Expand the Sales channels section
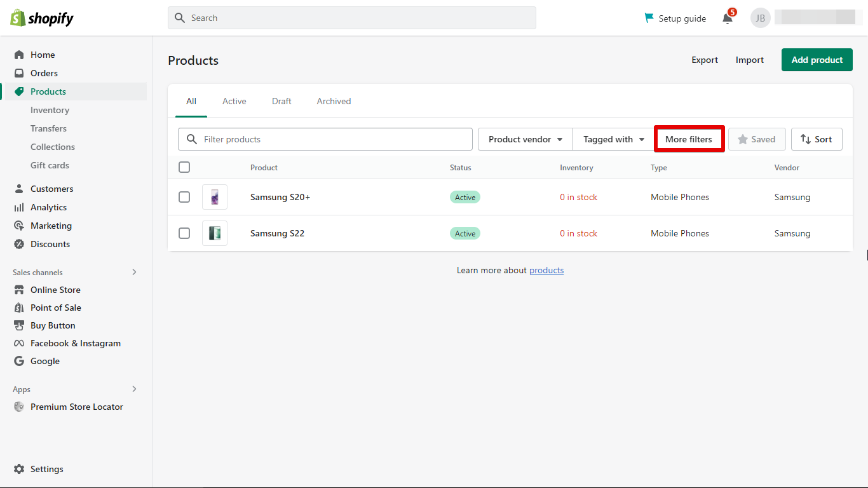The width and height of the screenshot is (868, 488). (x=134, y=272)
